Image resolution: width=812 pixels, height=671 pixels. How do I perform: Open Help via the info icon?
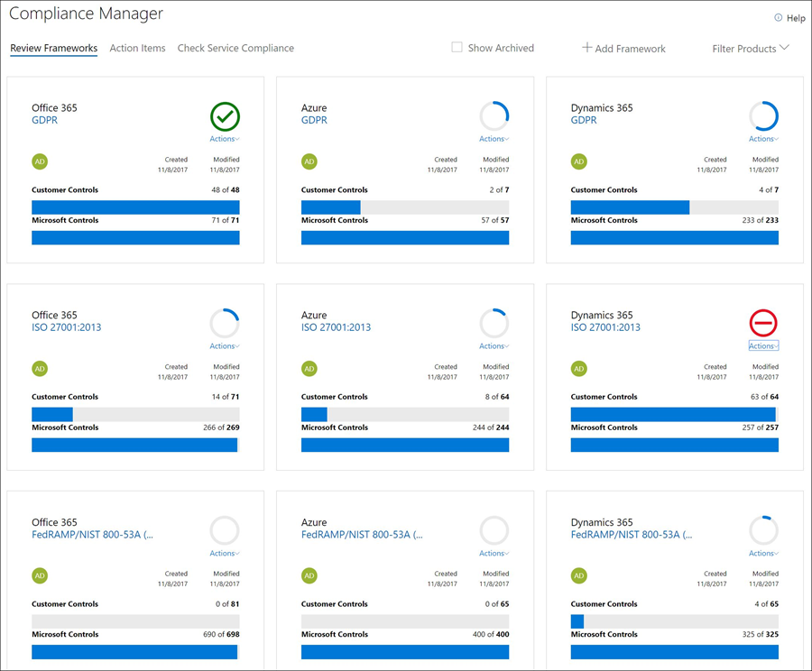[778, 17]
